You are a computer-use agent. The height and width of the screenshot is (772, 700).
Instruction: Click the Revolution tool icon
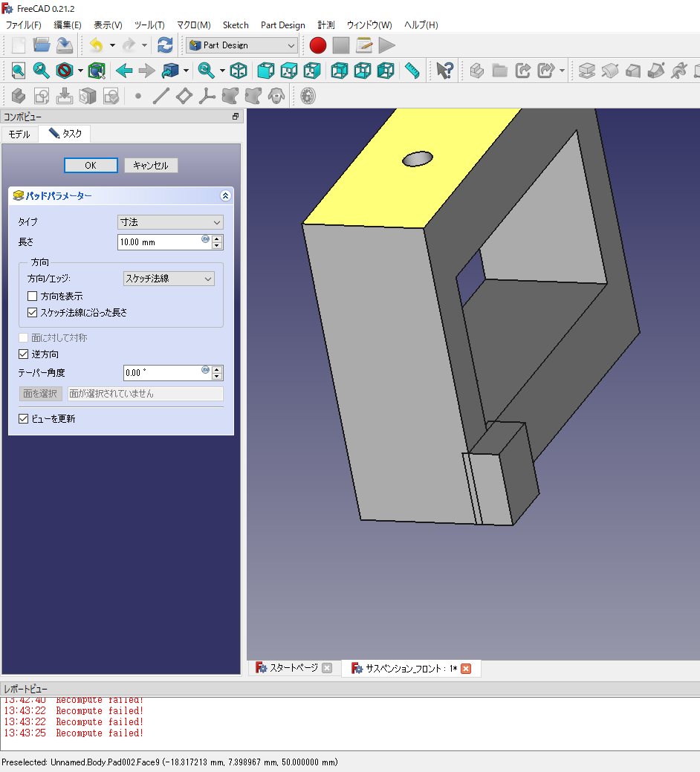pos(609,71)
